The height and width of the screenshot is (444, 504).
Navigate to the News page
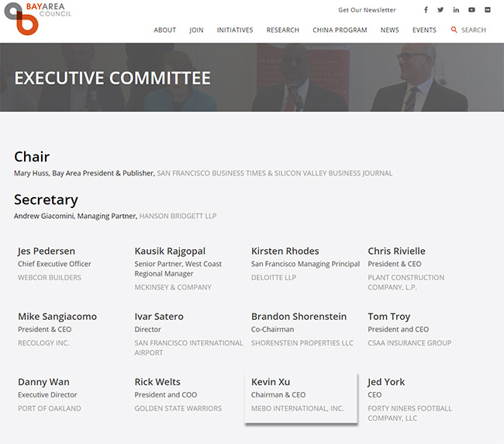click(389, 30)
